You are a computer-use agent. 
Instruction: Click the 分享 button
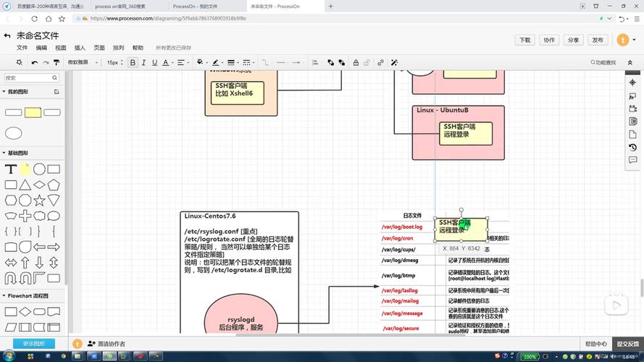tap(573, 40)
